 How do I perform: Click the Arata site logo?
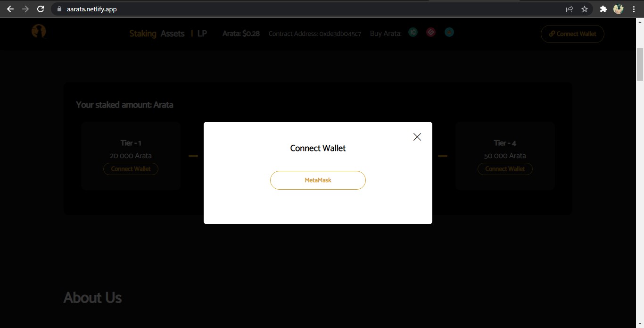(39, 31)
